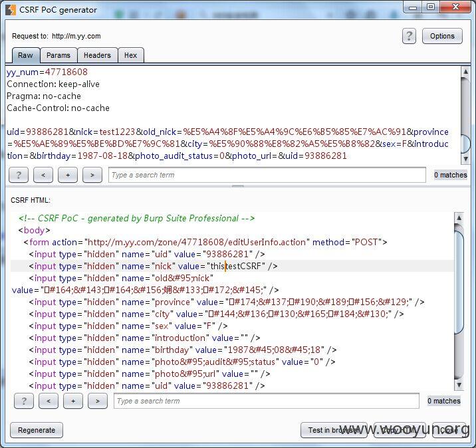Click the "Pragma: no-cache" header line
Viewport: 476px width, 448px height.
(44, 96)
